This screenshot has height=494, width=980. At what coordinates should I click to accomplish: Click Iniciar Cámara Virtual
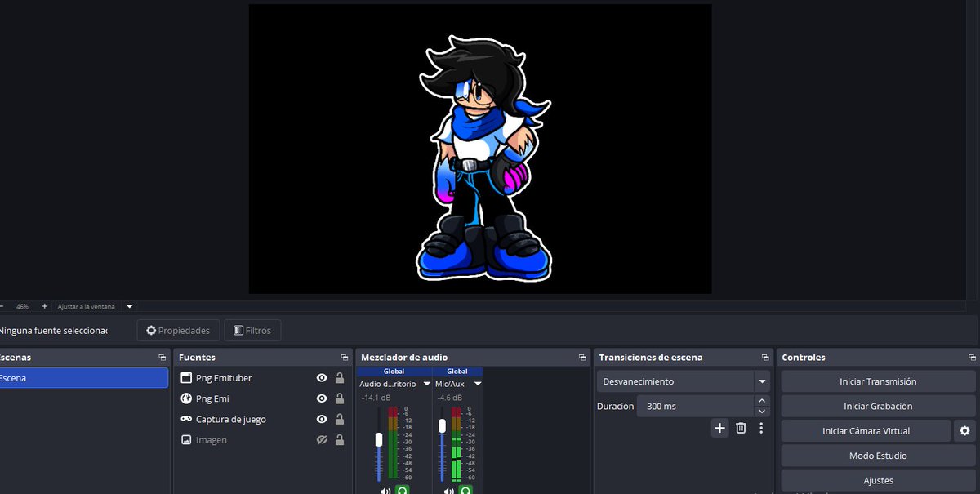tap(866, 431)
